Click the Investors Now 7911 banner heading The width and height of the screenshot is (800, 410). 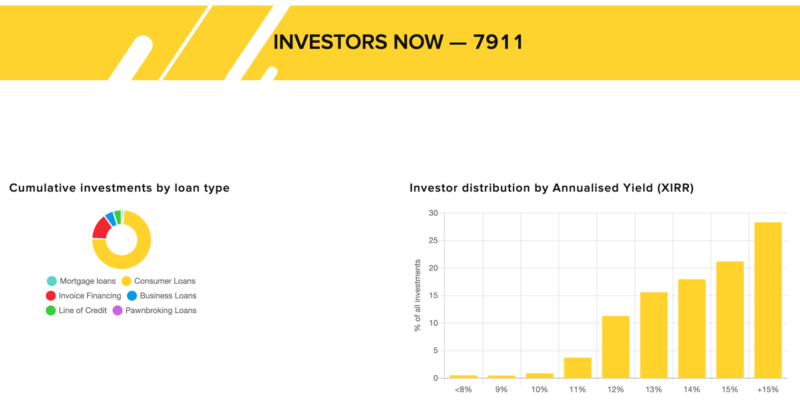(x=398, y=42)
